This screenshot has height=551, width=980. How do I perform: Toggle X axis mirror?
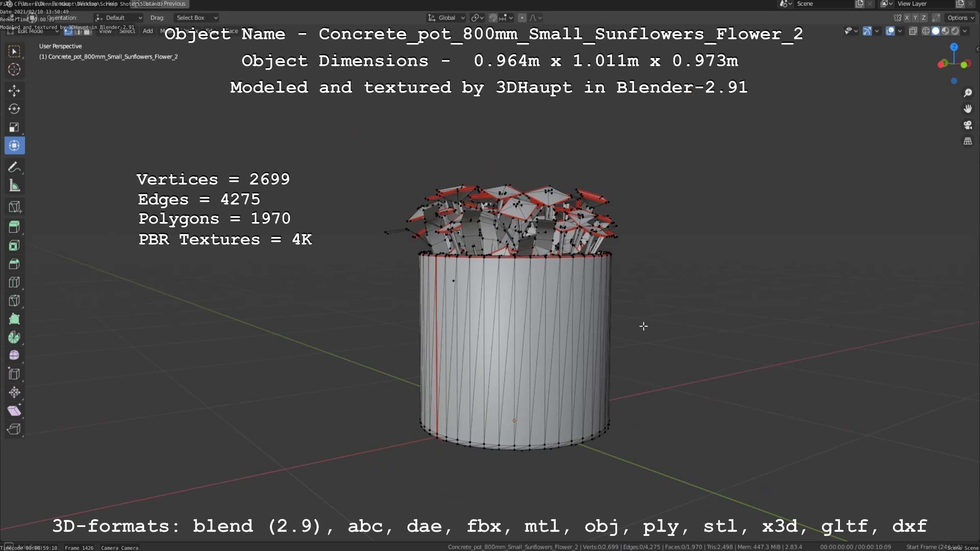pyautogui.click(x=907, y=18)
